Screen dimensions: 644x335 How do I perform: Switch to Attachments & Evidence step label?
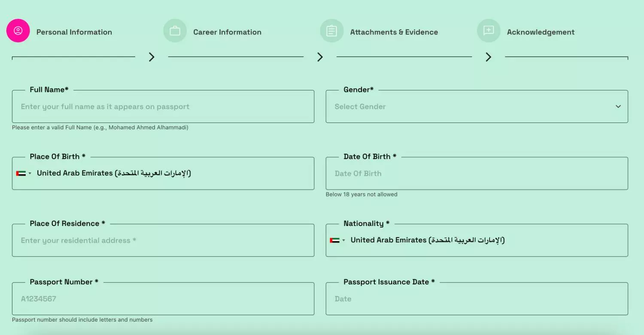[x=394, y=32]
